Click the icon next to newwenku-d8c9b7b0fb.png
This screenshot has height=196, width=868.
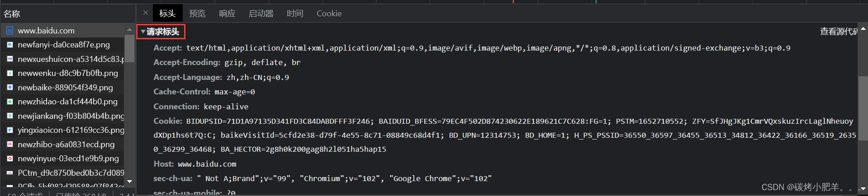(9, 73)
